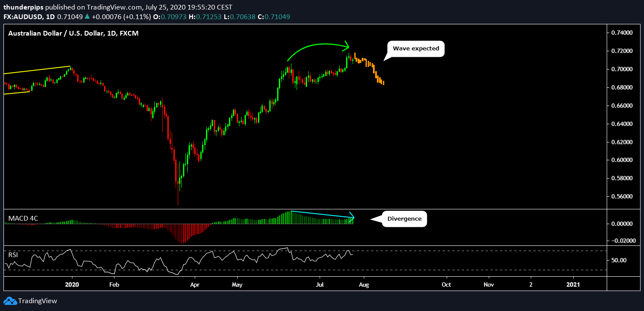Screen dimensions: 644x311
Task: Click the Aug date label on time axis
Action: (363, 285)
